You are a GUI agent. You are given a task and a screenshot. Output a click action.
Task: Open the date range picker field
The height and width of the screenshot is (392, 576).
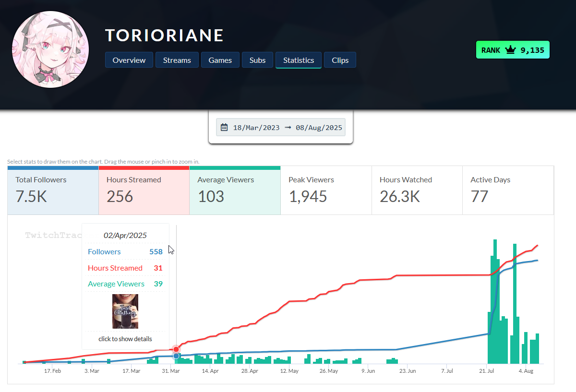click(x=281, y=128)
